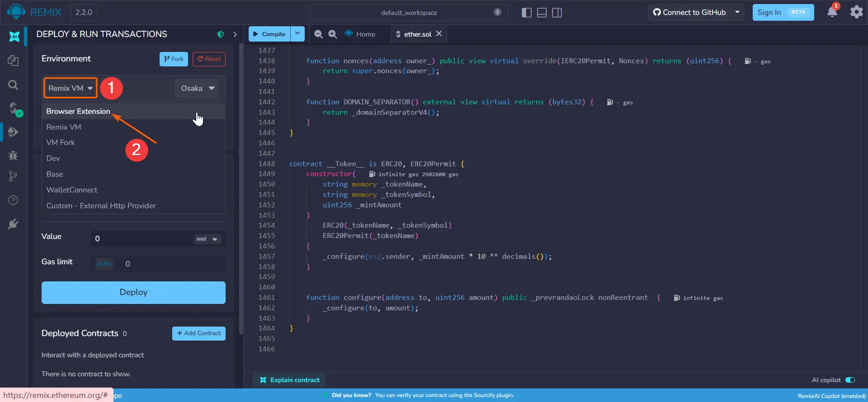Open the Debugger bug icon

click(13, 155)
